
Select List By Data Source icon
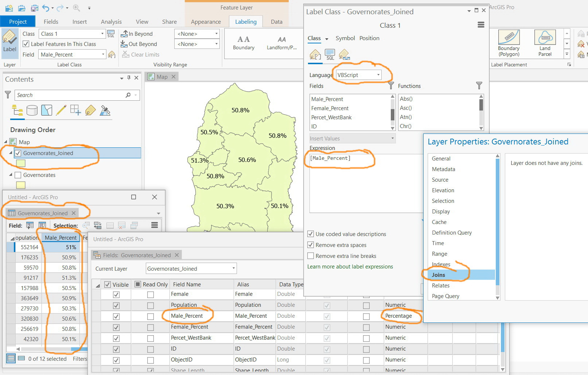click(32, 110)
